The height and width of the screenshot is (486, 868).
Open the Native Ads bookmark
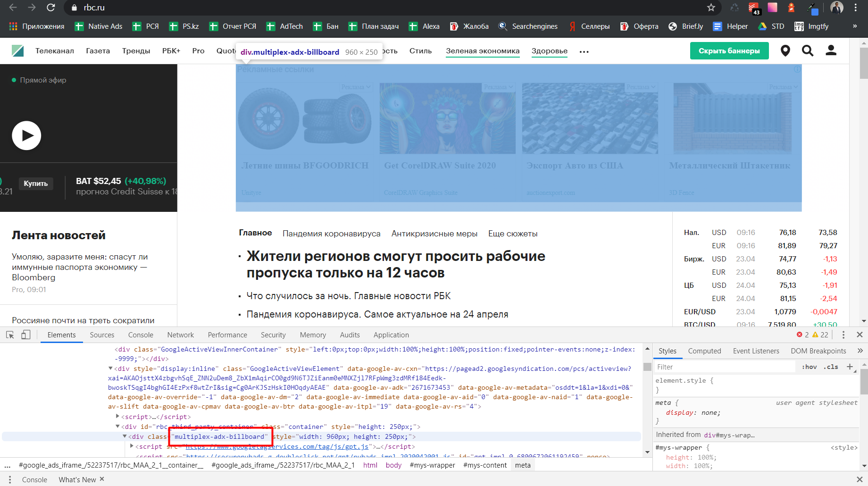coord(99,26)
